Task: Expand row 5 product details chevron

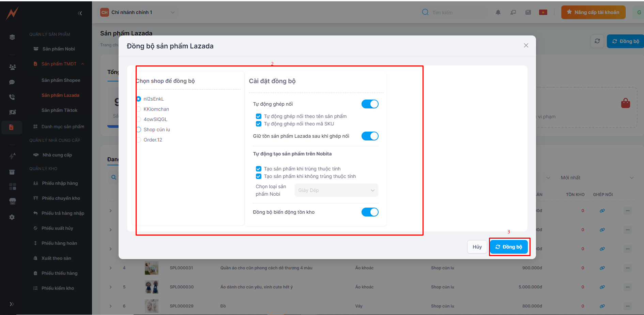Action: click(110, 287)
